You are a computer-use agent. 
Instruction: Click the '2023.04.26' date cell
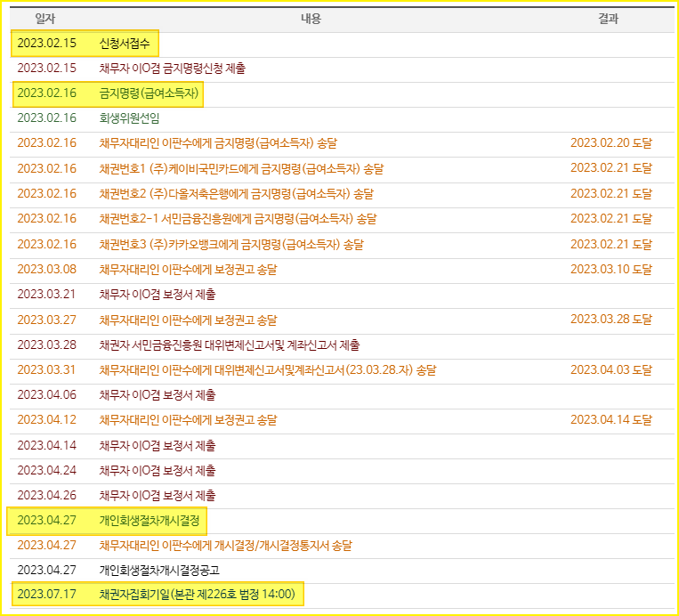point(47,495)
